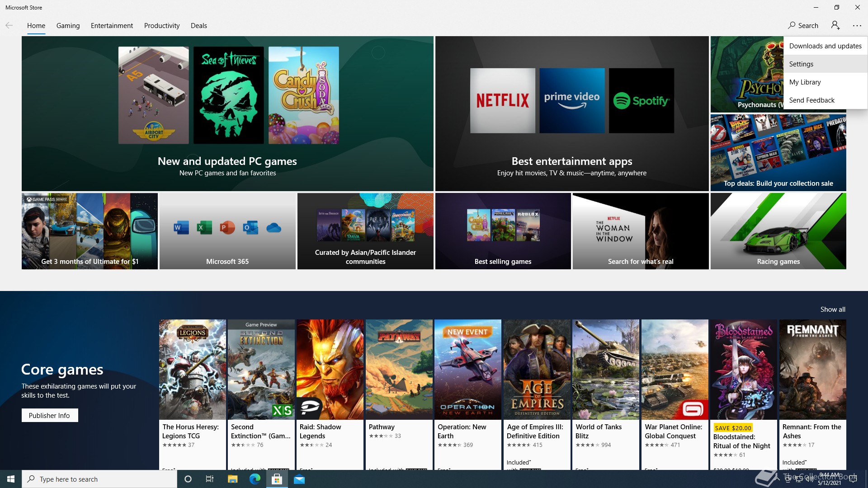
Task: Open File Explorer from taskbar
Action: pyautogui.click(x=232, y=479)
